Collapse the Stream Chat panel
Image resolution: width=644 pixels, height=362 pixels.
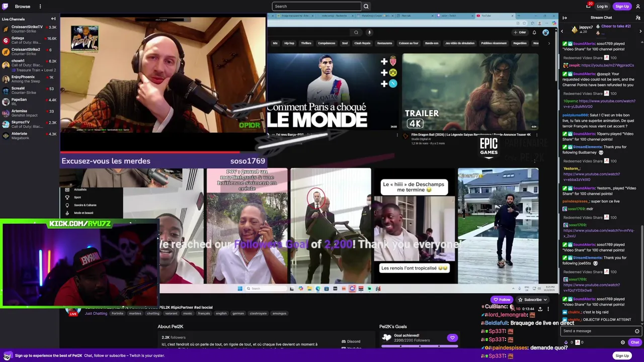pos(565,18)
